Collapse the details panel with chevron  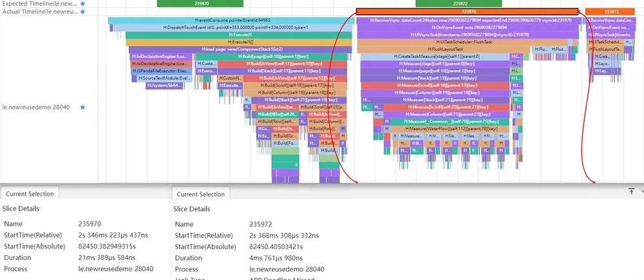click(x=641, y=191)
